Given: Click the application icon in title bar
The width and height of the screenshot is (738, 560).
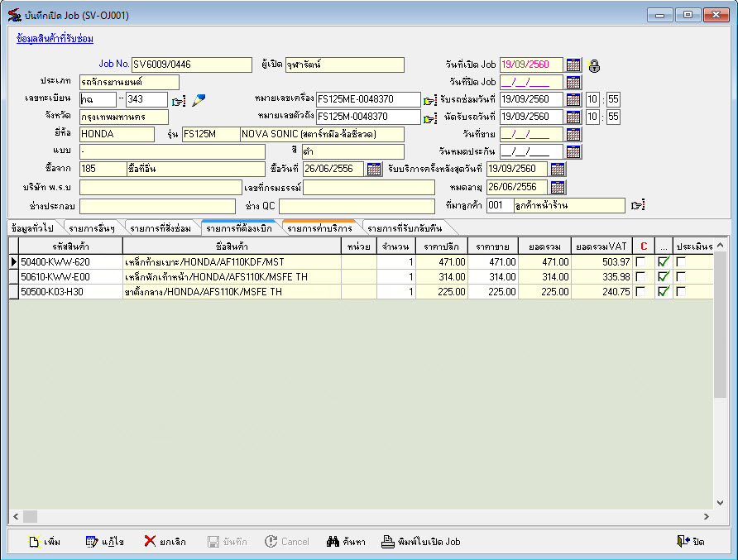Looking at the screenshot, I should [15, 16].
